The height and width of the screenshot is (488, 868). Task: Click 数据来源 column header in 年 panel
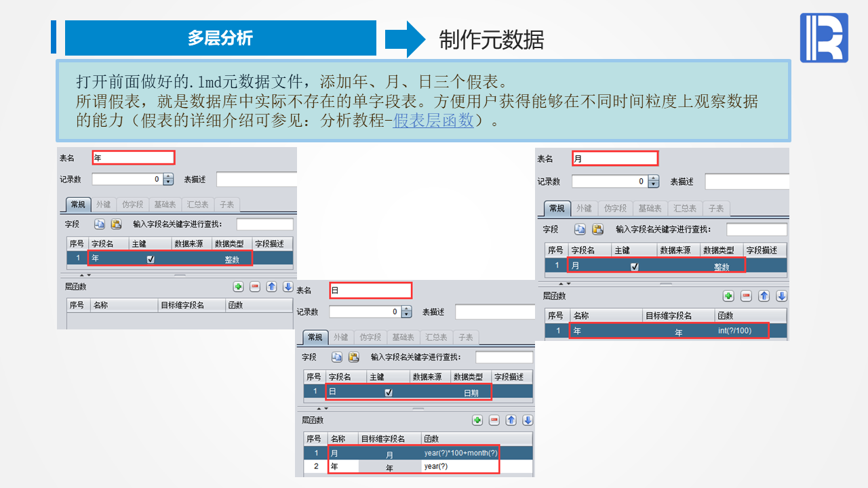(x=192, y=243)
